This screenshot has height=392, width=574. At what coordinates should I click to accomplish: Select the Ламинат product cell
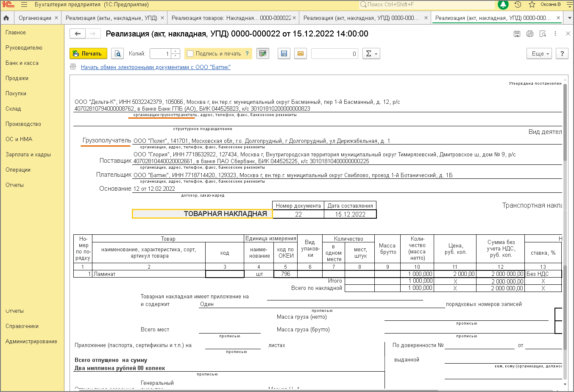(x=149, y=274)
